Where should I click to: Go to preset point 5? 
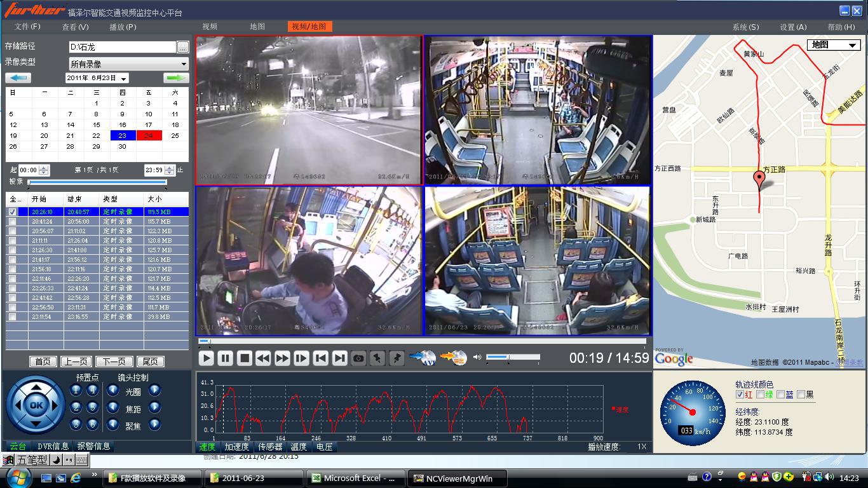(93, 407)
